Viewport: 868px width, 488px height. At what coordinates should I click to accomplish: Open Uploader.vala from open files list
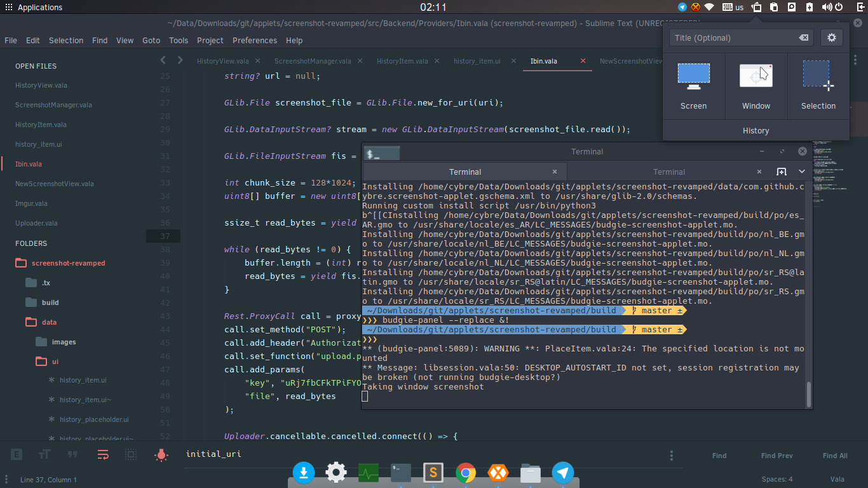[x=36, y=223]
